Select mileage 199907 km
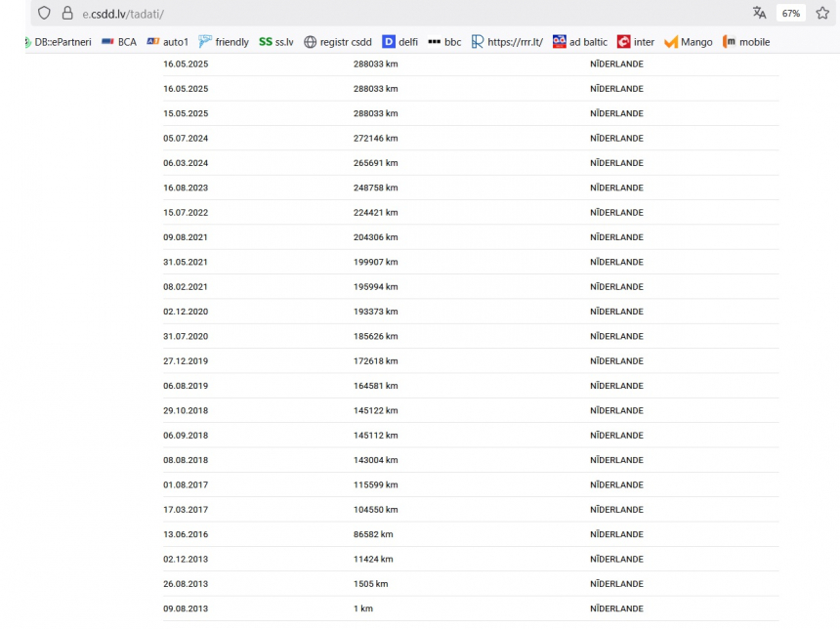Screen dimensions: 840x629 point(375,262)
